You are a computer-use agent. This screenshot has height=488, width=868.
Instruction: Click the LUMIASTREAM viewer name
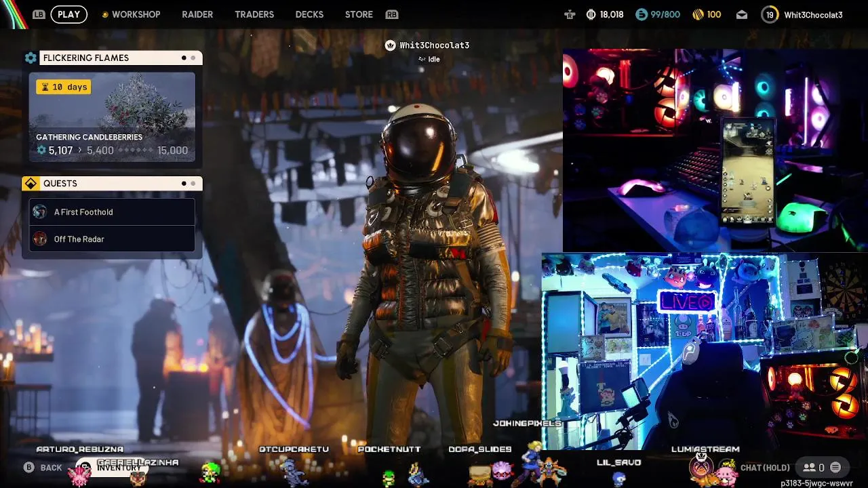[x=705, y=449]
